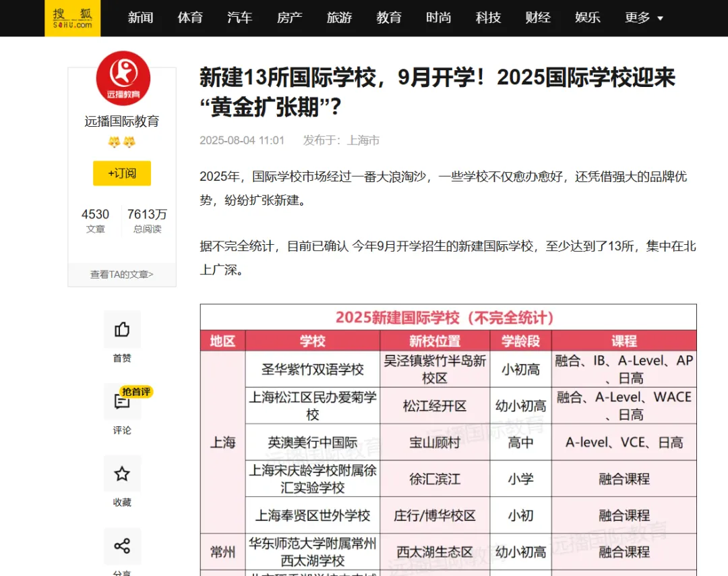The width and height of the screenshot is (728, 576).
Task: Click the 高中 age-stage cell
Action: 520,442
